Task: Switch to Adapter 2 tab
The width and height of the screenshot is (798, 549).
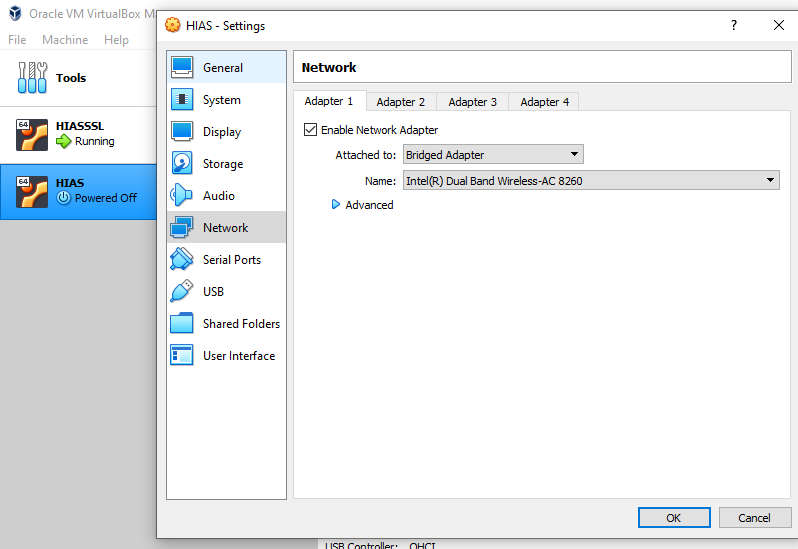Action: point(401,102)
